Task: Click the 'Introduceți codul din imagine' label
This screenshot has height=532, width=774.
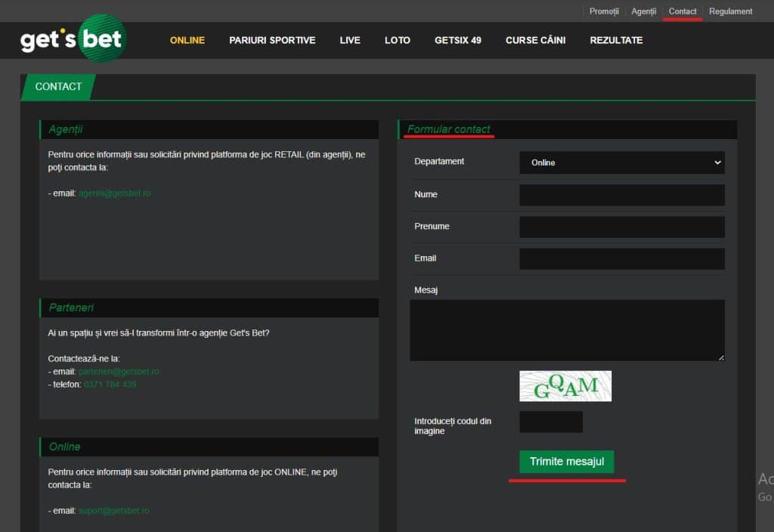Action: tap(453, 426)
